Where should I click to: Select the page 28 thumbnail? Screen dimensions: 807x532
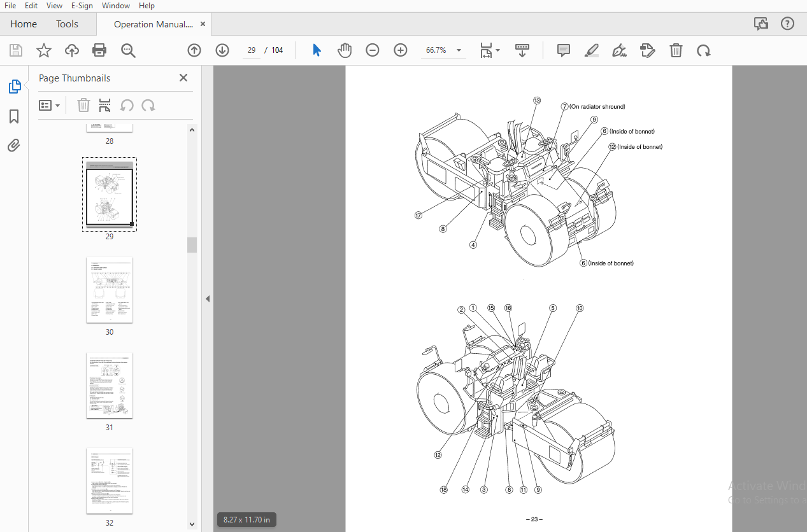point(110,127)
